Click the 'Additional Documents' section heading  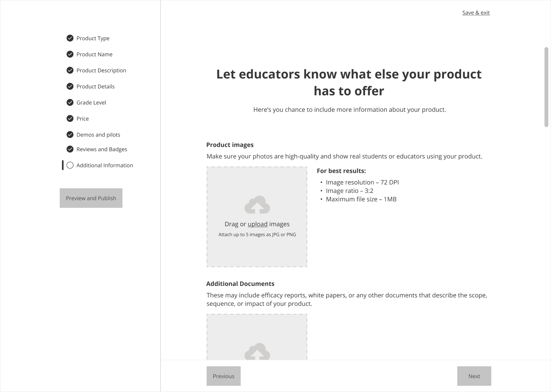[x=240, y=284]
